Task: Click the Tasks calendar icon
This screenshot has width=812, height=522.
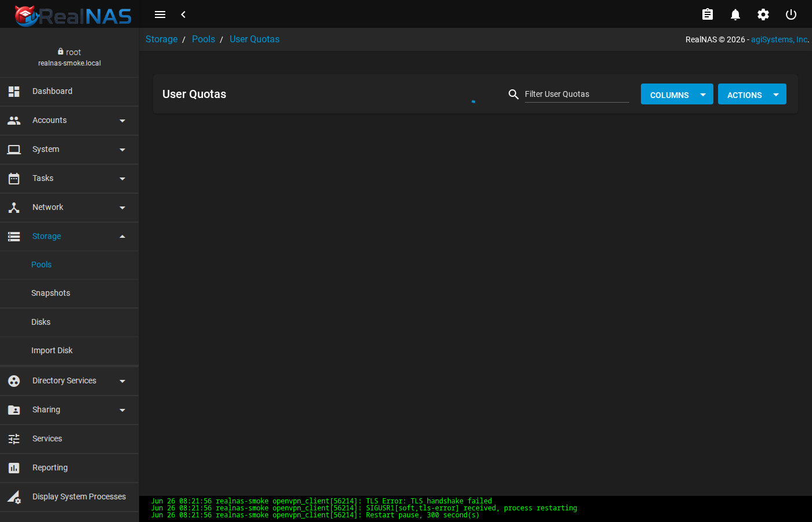Action: [x=14, y=178]
